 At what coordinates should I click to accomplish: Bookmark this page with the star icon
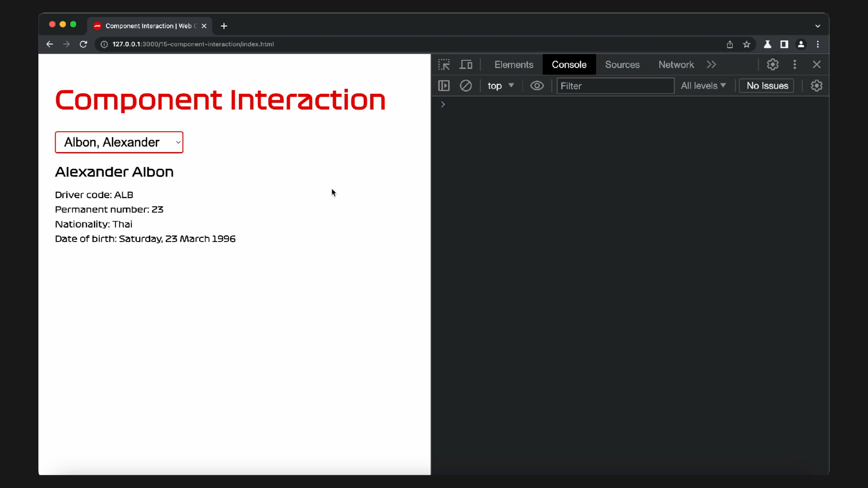click(747, 44)
